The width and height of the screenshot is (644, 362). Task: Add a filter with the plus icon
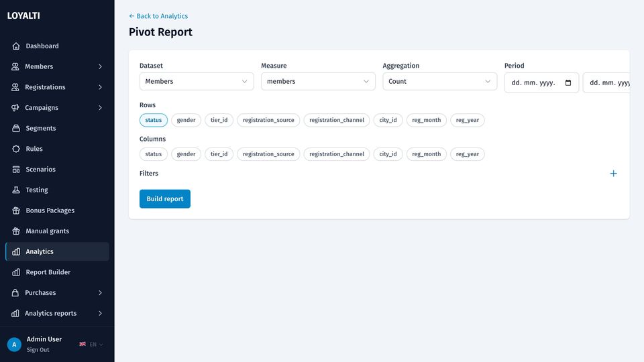coord(613,174)
